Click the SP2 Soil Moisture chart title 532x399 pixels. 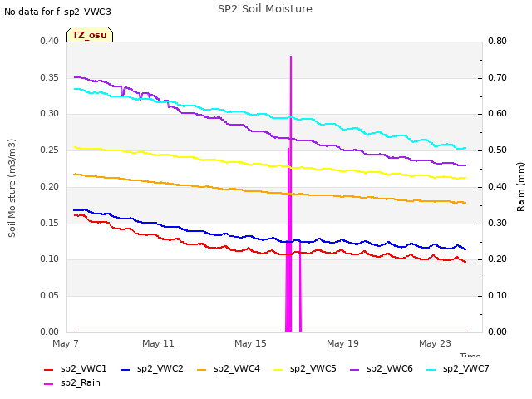(x=265, y=9)
